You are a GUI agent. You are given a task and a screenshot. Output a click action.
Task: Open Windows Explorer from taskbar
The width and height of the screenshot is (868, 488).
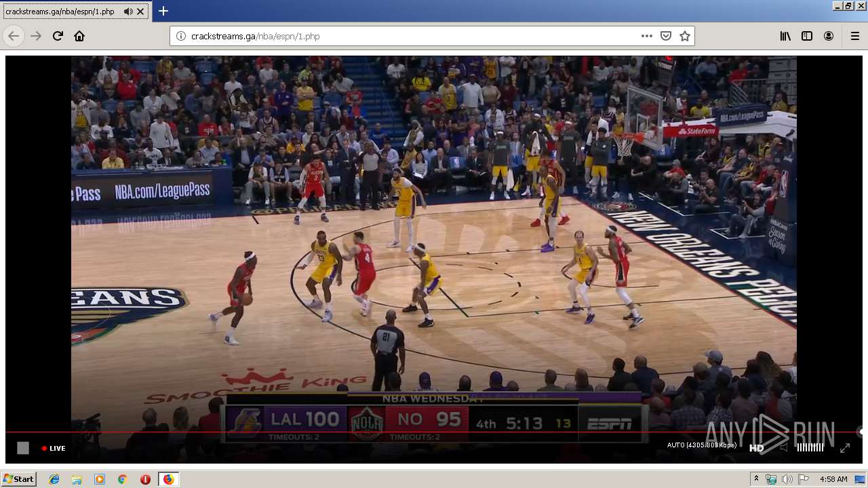point(77,479)
